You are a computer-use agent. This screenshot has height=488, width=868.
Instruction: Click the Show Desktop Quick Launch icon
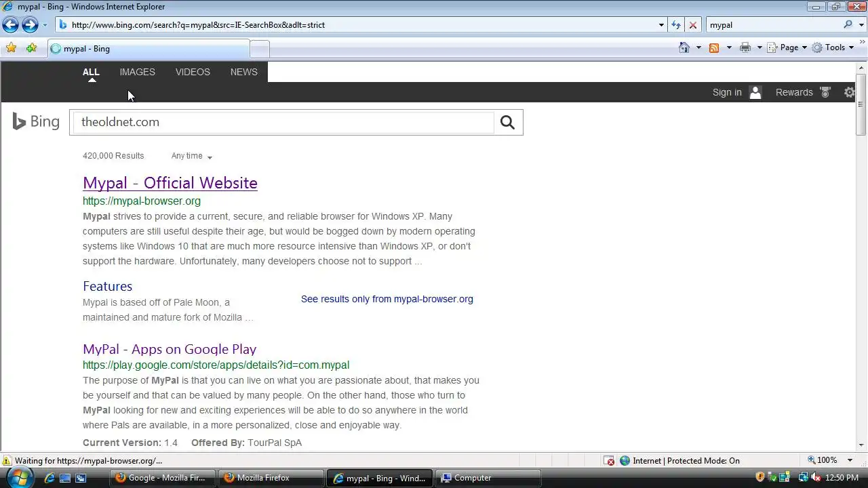[x=65, y=478]
